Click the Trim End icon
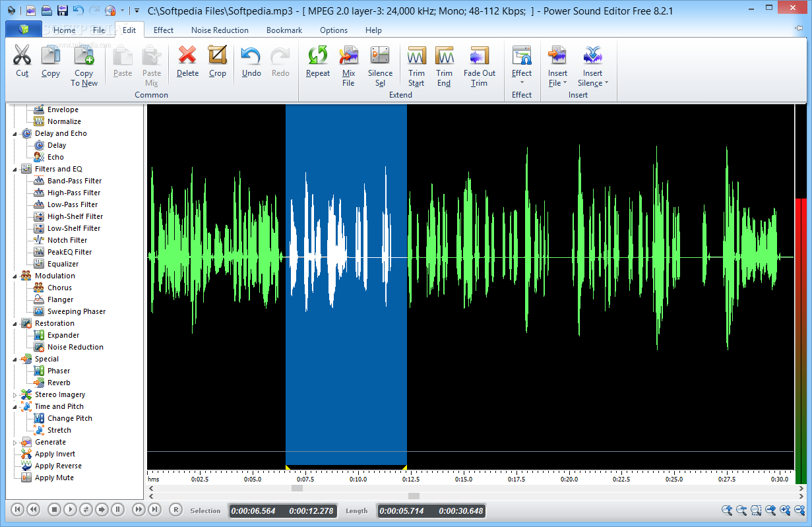The height and width of the screenshot is (527, 812). click(444, 55)
